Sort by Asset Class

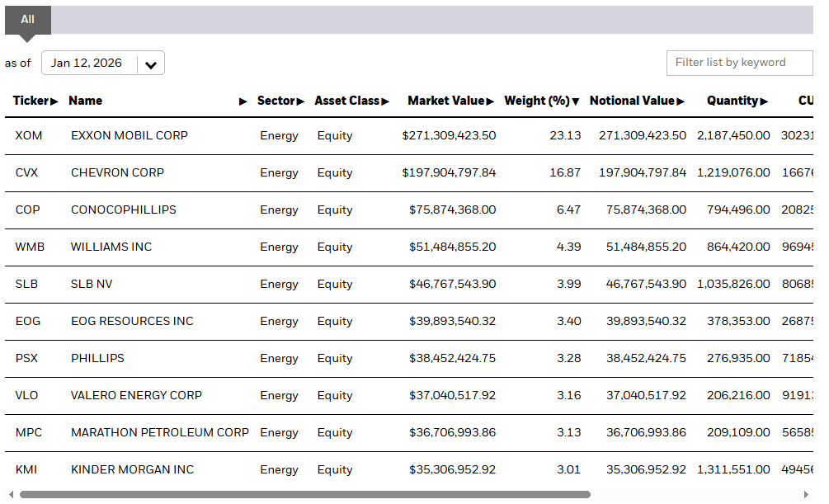[385, 101]
